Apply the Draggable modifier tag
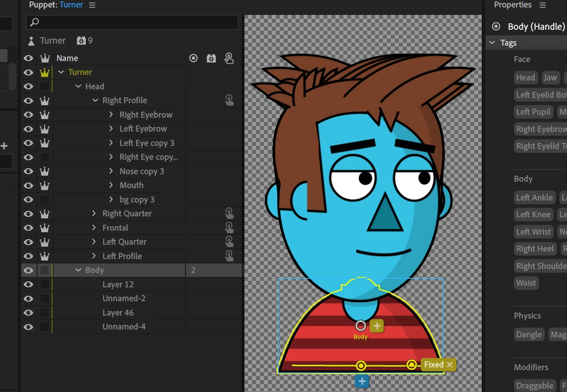567x392 pixels. point(534,386)
